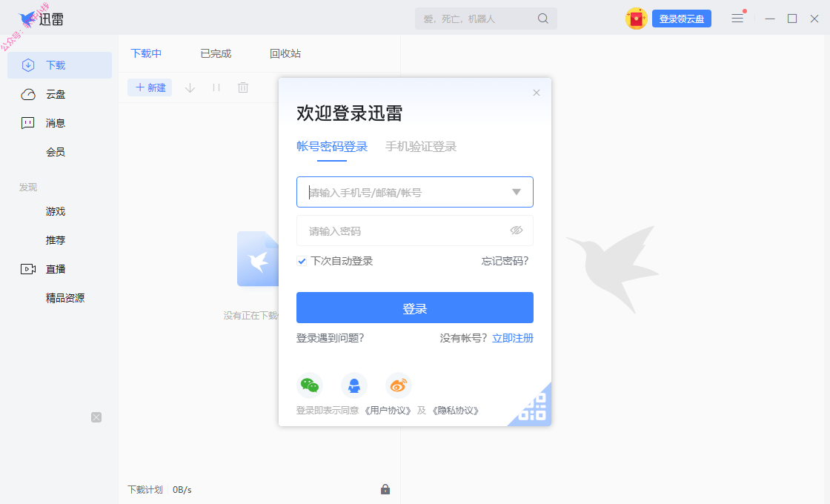The image size is (830, 504).
Task: Click the start download arrow icon
Action: pos(190,87)
